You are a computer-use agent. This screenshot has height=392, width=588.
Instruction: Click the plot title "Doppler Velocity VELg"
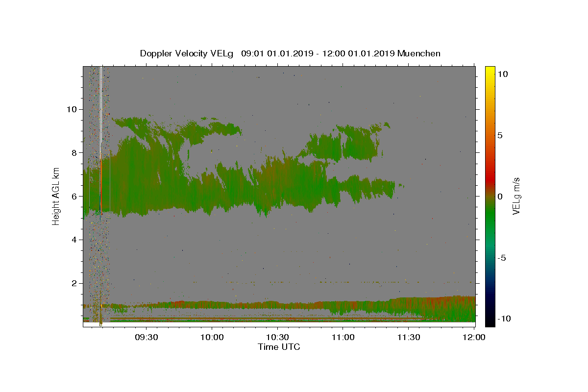(x=187, y=53)
